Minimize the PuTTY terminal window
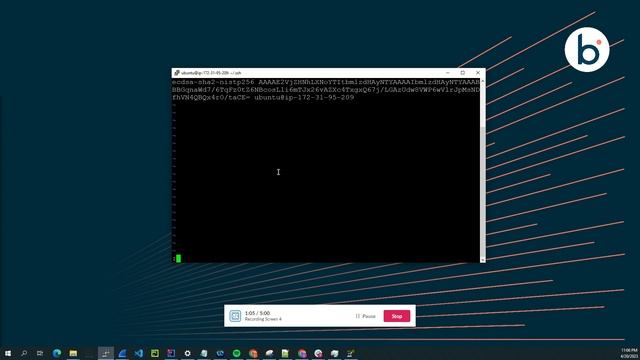640x360 pixels. coord(447,73)
